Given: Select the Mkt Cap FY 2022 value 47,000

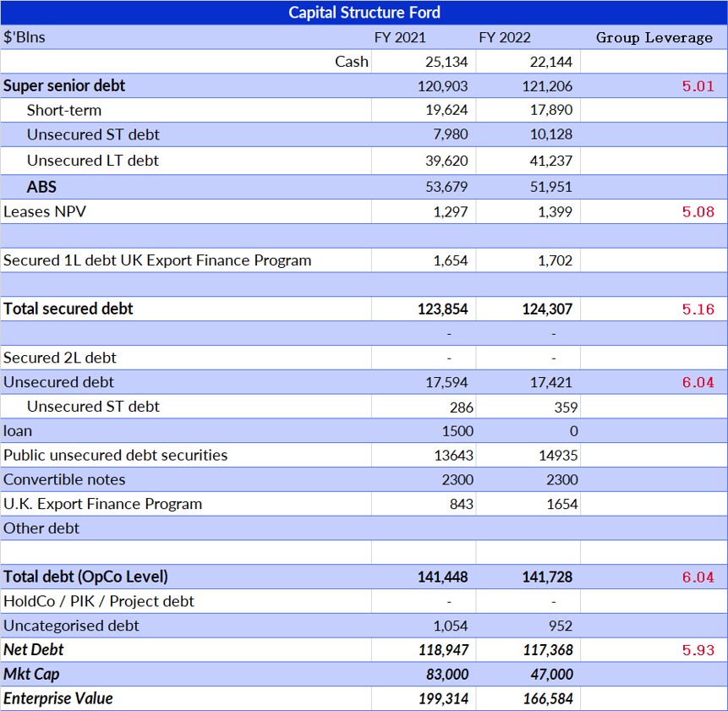Looking at the screenshot, I should coord(550,675).
